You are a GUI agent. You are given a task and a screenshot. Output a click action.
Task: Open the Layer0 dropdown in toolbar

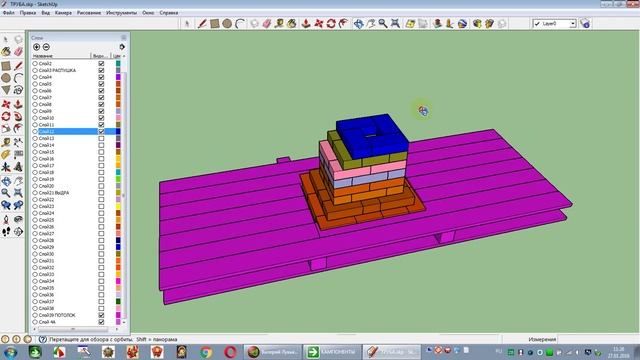(573, 24)
